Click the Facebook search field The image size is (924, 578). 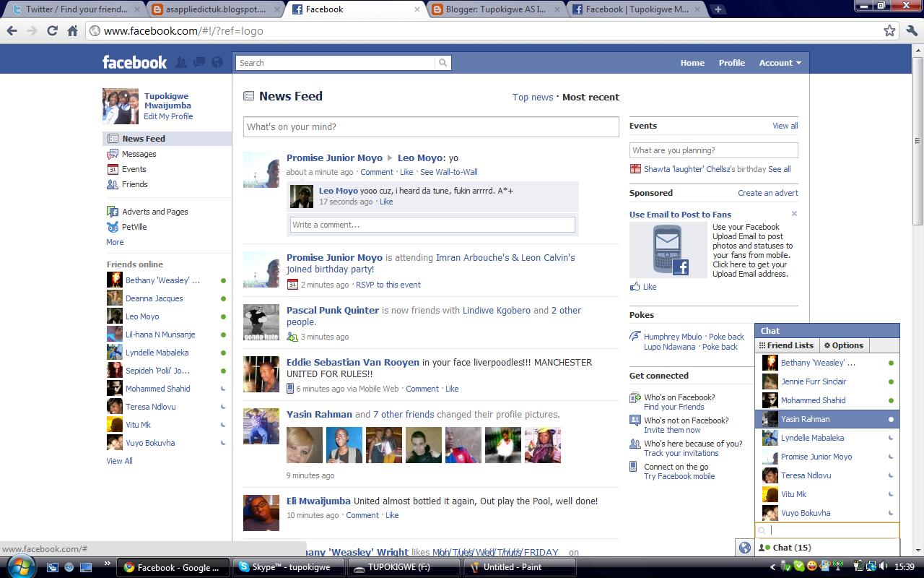pyautogui.click(x=336, y=63)
